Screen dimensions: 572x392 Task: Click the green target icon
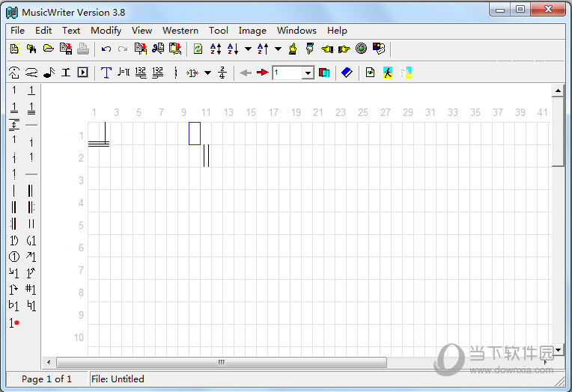[x=361, y=49]
